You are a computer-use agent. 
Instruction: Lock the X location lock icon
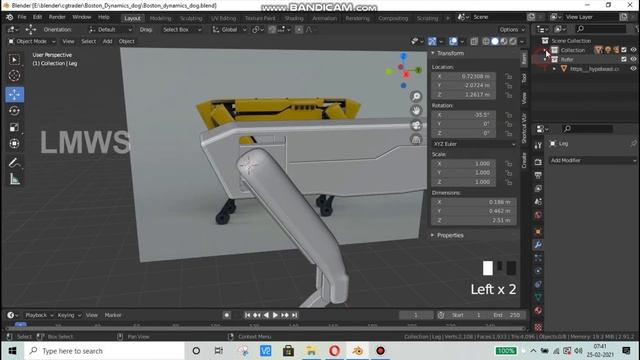[509, 76]
